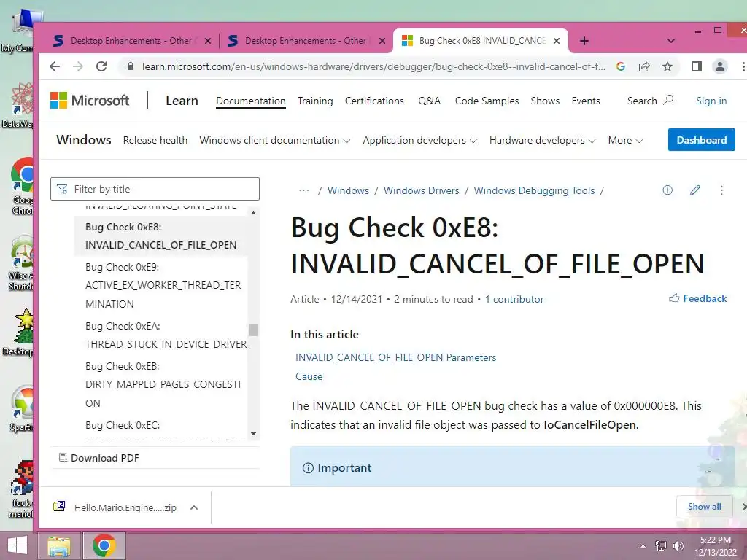Open Windows Start menu

click(18, 545)
